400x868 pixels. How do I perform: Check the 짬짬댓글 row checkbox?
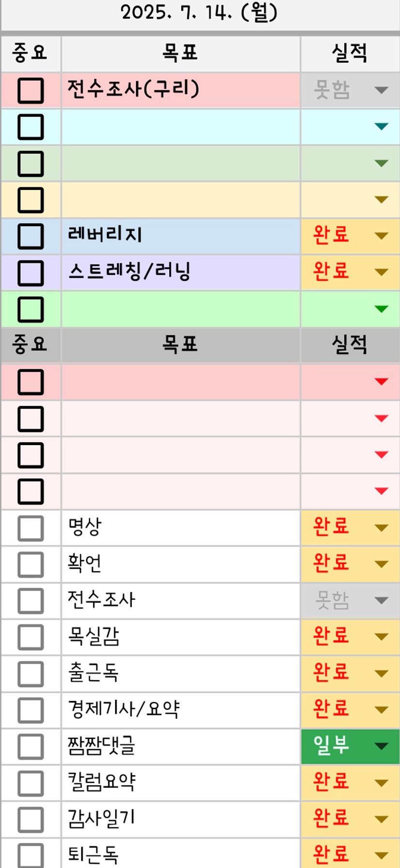pyautogui.click(x=30, y=746)
